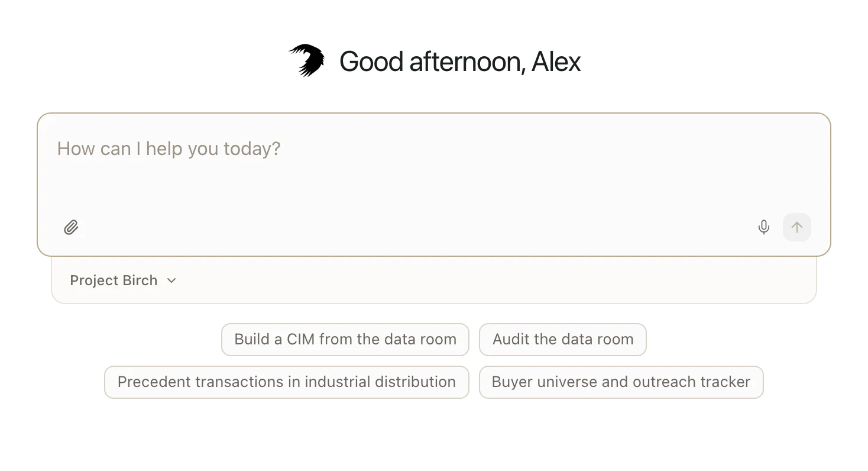Select the 'Audit the data room' suggestion

tap(562, 340)
